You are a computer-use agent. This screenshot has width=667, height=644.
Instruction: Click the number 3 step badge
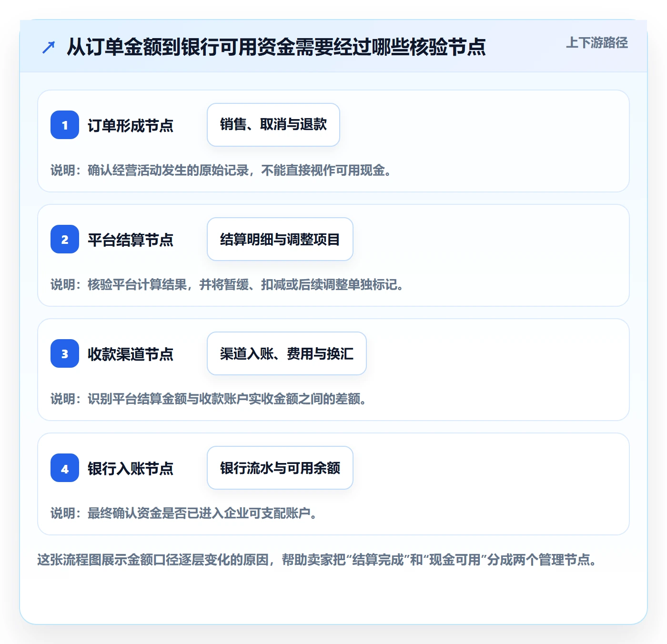(65, 353)
